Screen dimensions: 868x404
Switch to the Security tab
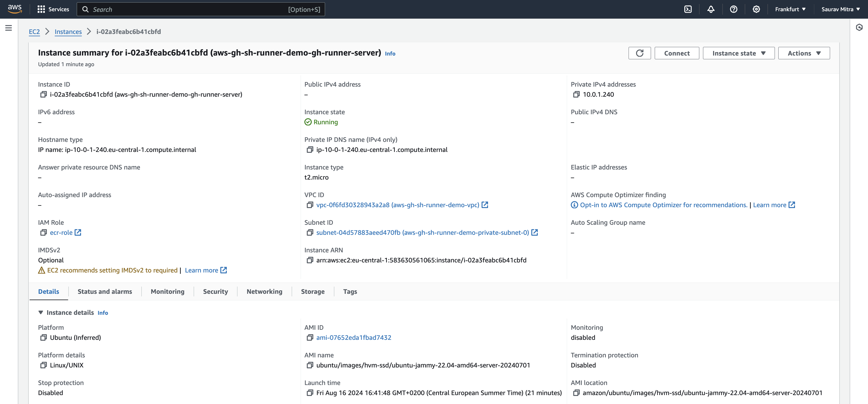tap(215, 291)
